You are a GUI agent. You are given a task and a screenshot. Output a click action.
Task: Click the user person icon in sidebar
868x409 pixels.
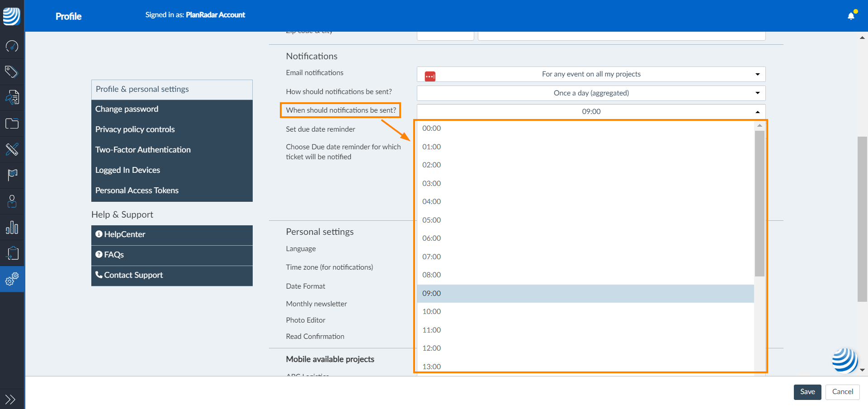click(x=12, y=201)
